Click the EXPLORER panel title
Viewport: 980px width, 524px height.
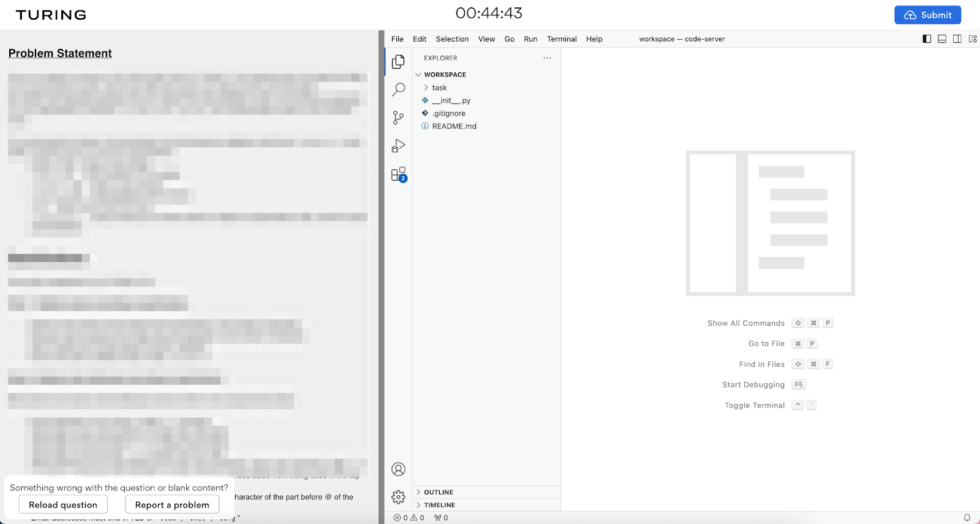(440, 58)
